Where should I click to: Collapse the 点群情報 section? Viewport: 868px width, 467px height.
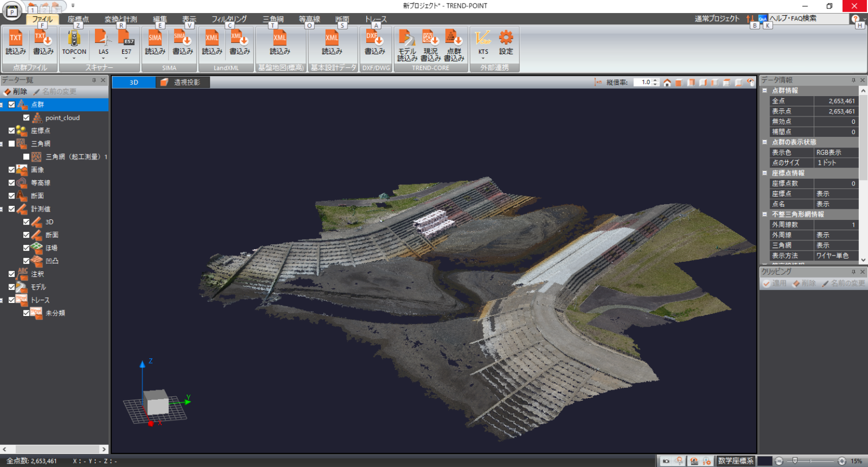765,90
